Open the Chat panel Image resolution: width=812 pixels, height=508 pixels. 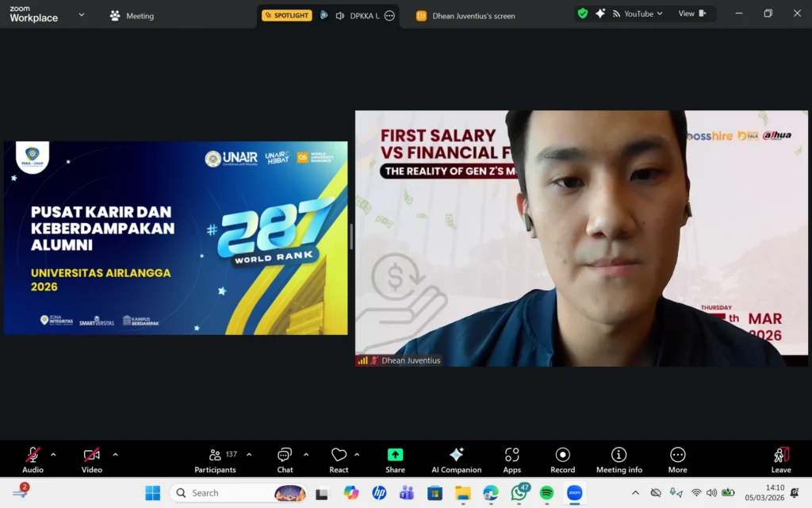pyautogui.click(x=285, y=460)
